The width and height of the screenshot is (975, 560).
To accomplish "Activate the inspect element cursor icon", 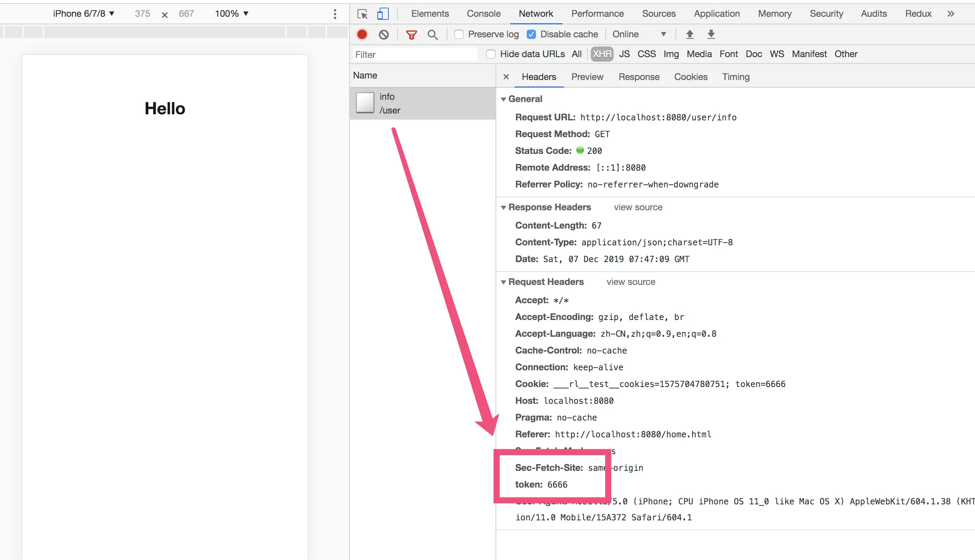I will pos(362,14).
